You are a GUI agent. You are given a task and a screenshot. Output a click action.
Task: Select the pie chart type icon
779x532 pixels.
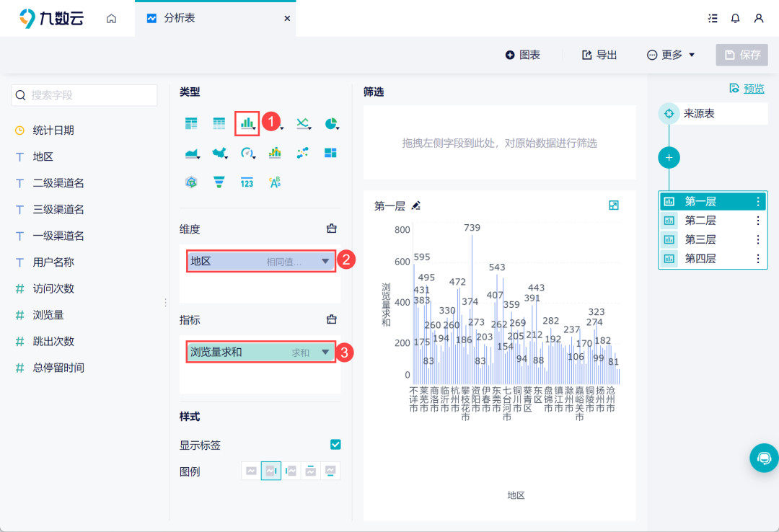331,123
